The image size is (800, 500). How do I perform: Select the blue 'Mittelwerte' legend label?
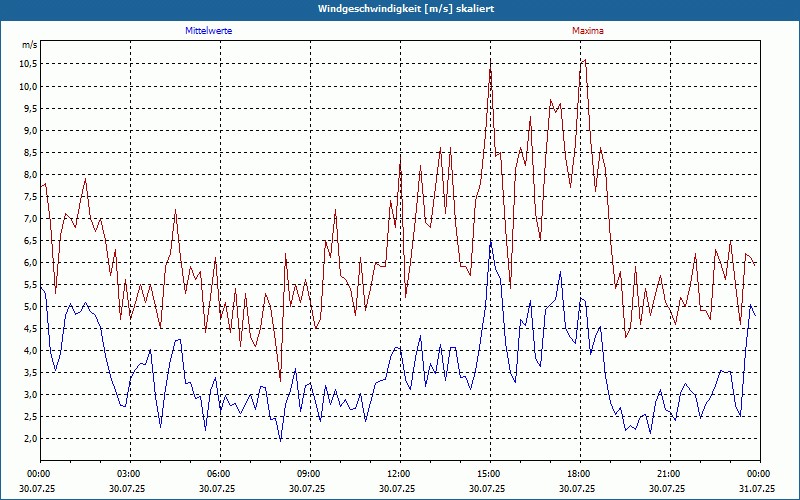209,31
